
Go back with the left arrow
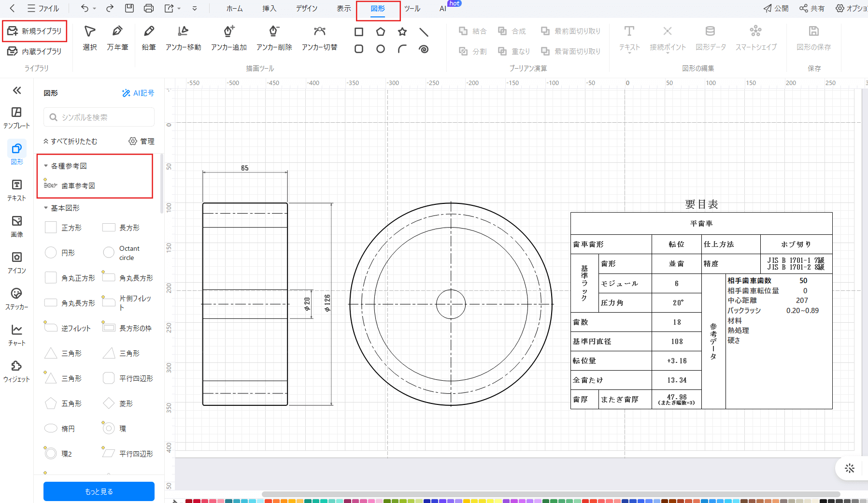(x=13, y=8)
